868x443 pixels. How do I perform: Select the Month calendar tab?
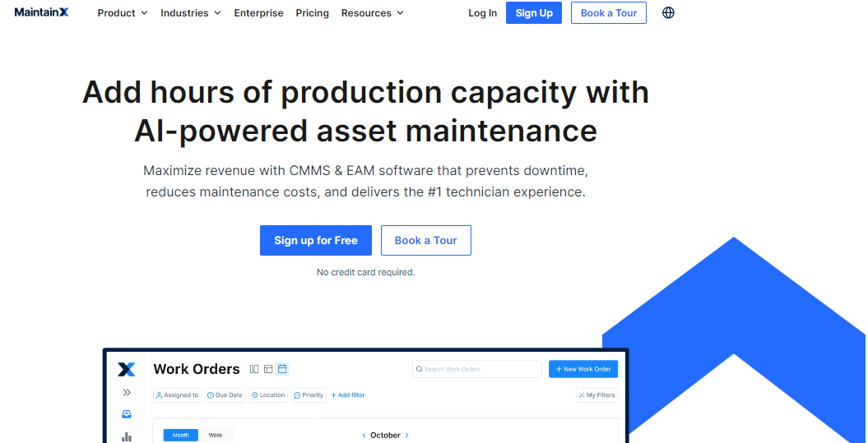click(x=180, y=436)
